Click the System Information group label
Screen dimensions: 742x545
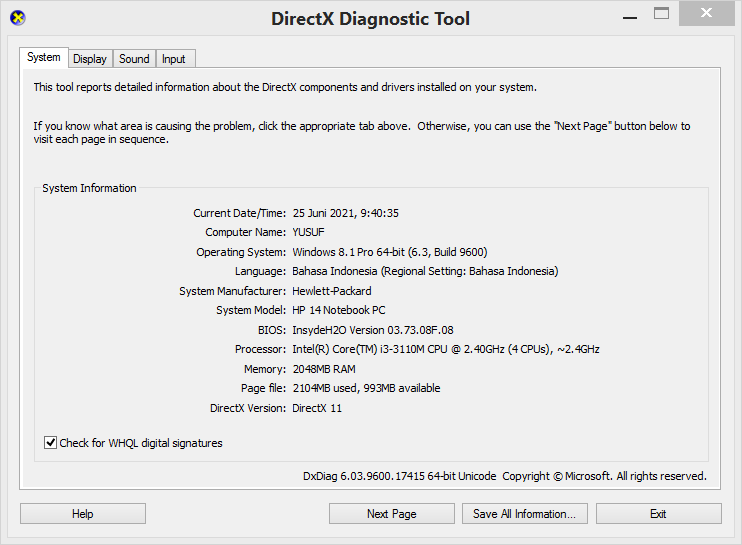pyautogui.click(x=89, y=188)
